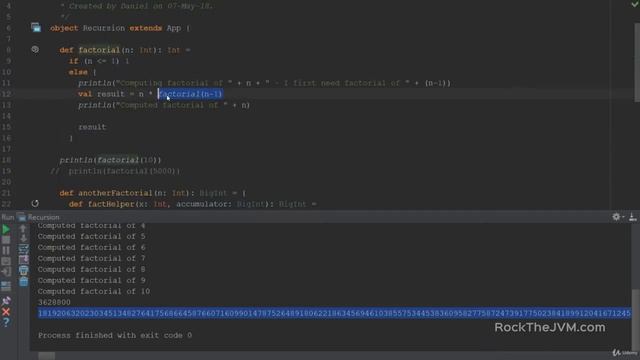Click the highlighted long BigInt output
The image size is (640, 360).
click(334, 313)
